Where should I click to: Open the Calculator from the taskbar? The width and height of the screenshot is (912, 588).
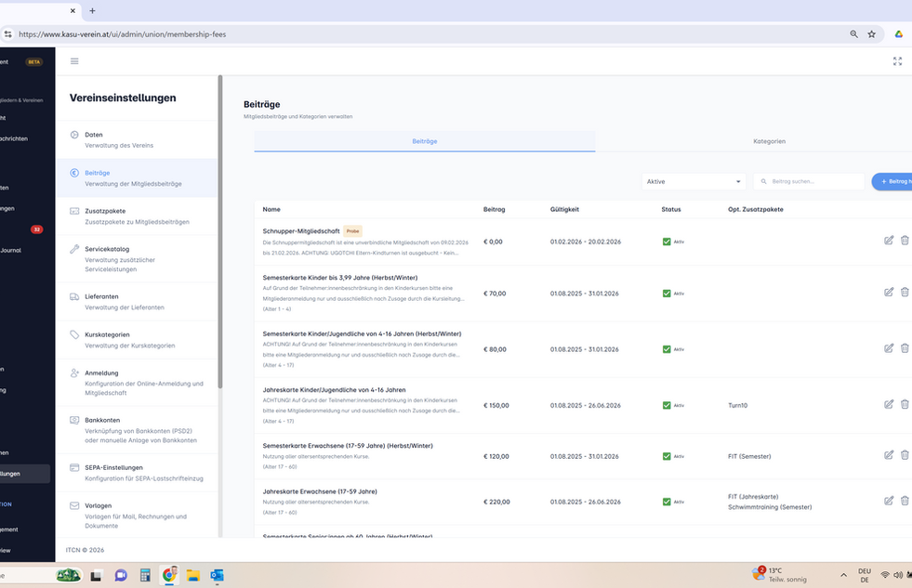click(145, 575)
